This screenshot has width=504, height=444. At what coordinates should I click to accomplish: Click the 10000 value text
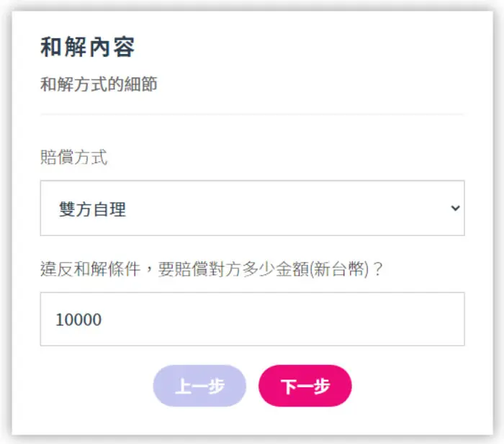[x=78, y=320]
